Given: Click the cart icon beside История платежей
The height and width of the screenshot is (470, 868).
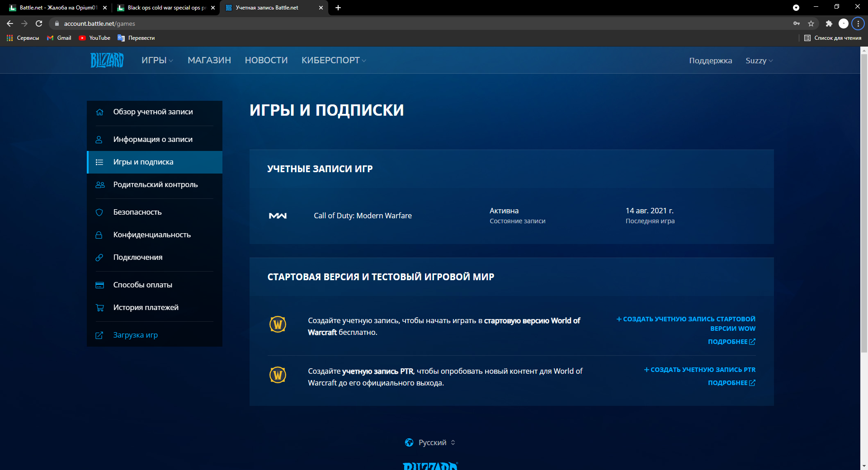Looking at the screenshot, I should (100, 308).
